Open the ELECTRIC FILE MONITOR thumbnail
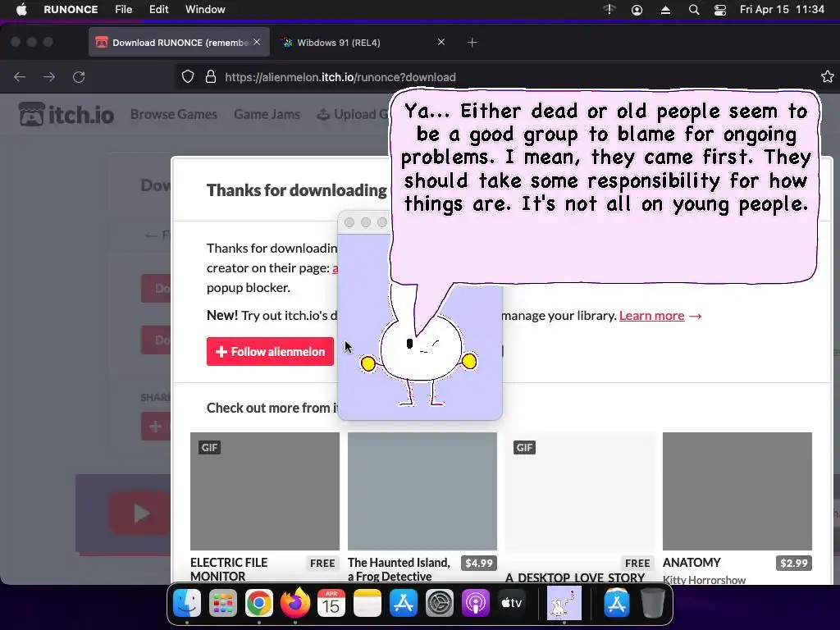The width and height of the screenshot is (840, 630). [x=265, y=491]
